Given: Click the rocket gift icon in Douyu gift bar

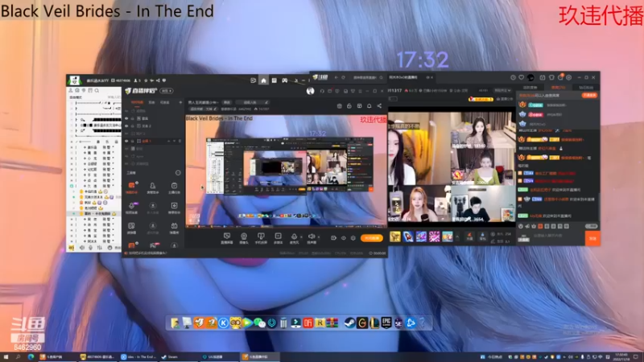Looking at the screenshot, I should 408,237.
